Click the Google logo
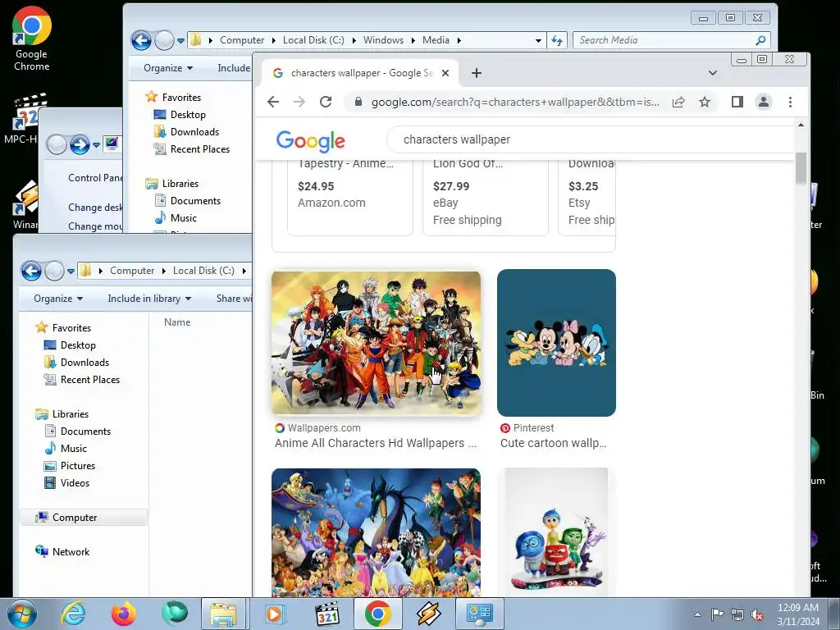 tap(311, 141)
